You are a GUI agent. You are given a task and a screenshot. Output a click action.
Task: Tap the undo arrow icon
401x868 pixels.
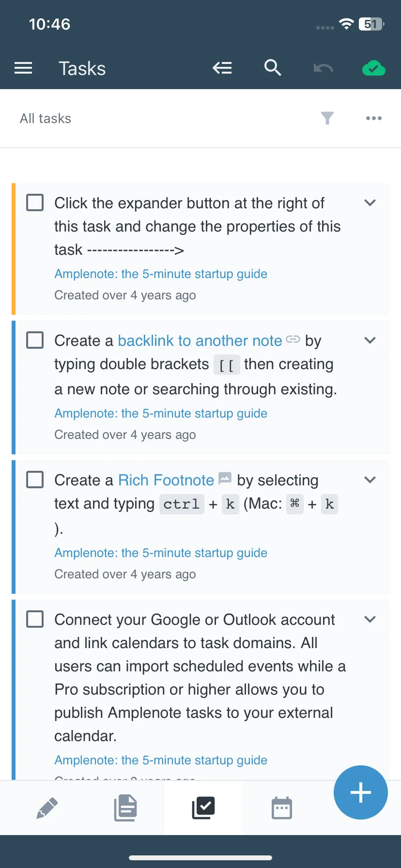coord(323,68)
